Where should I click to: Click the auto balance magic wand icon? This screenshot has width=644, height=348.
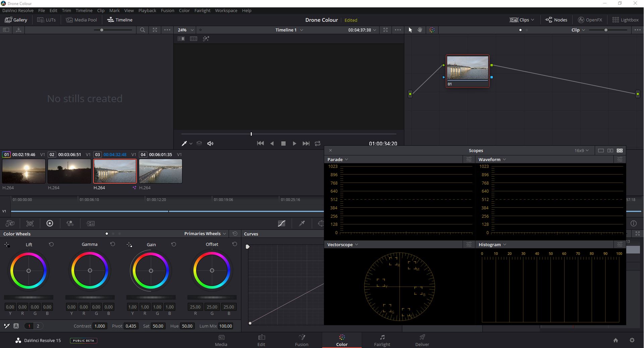tap(7, 326)
